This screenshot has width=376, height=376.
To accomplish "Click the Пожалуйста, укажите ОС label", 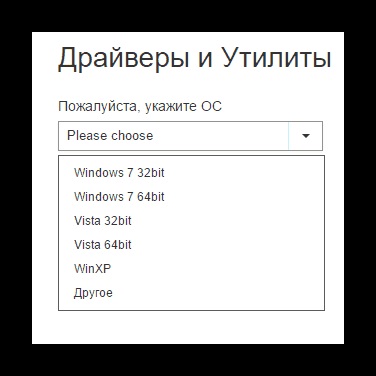I will click(x=140, y=107).
